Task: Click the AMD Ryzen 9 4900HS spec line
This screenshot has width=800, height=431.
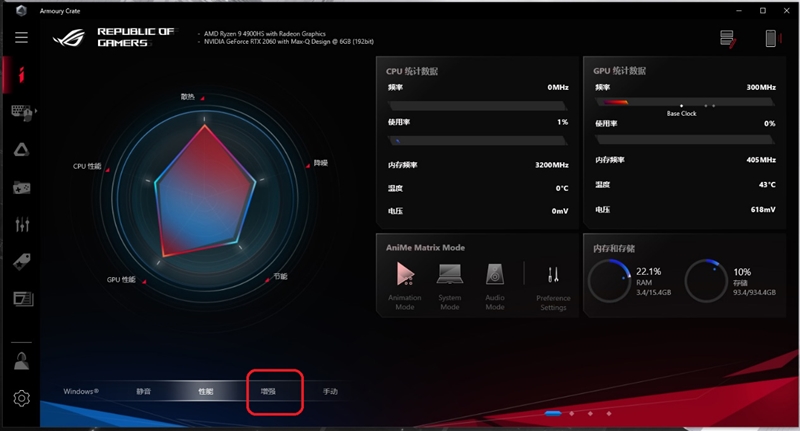Action: 265,34
